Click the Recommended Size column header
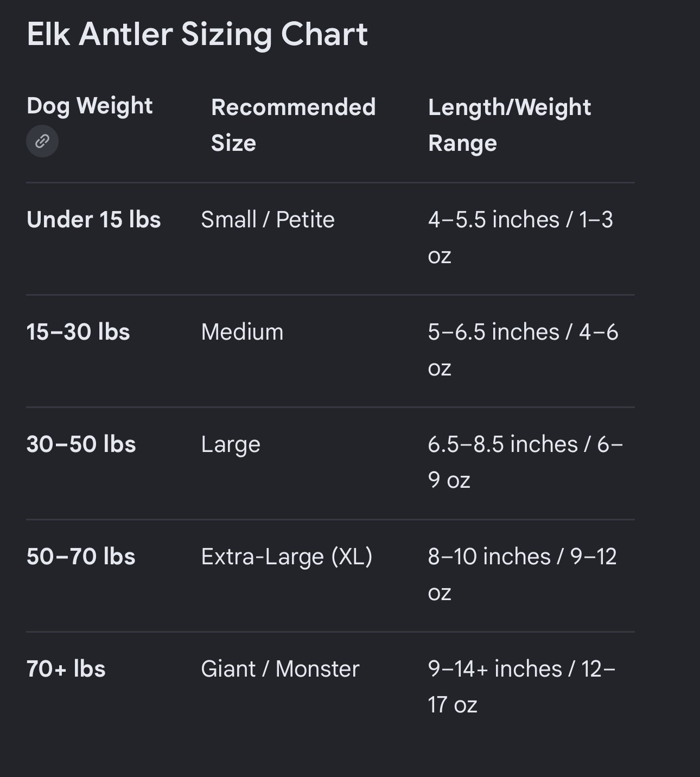Viewport: 700px width, 777px height. (293, 125)
